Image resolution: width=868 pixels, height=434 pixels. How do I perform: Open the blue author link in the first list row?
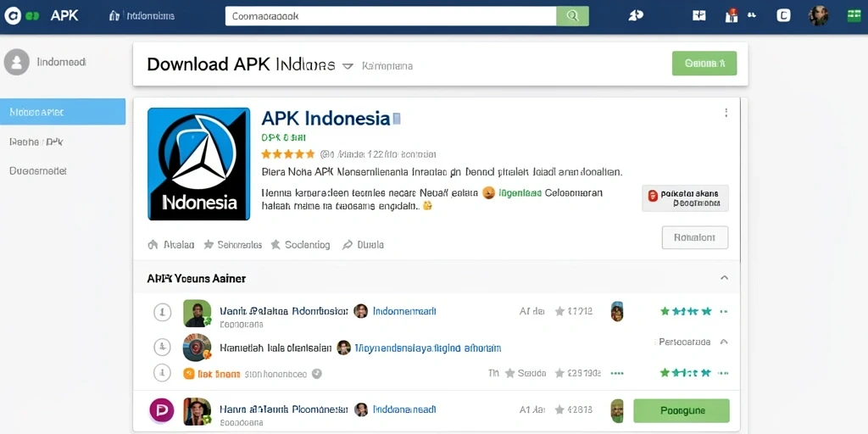click(x=404, y=311)
